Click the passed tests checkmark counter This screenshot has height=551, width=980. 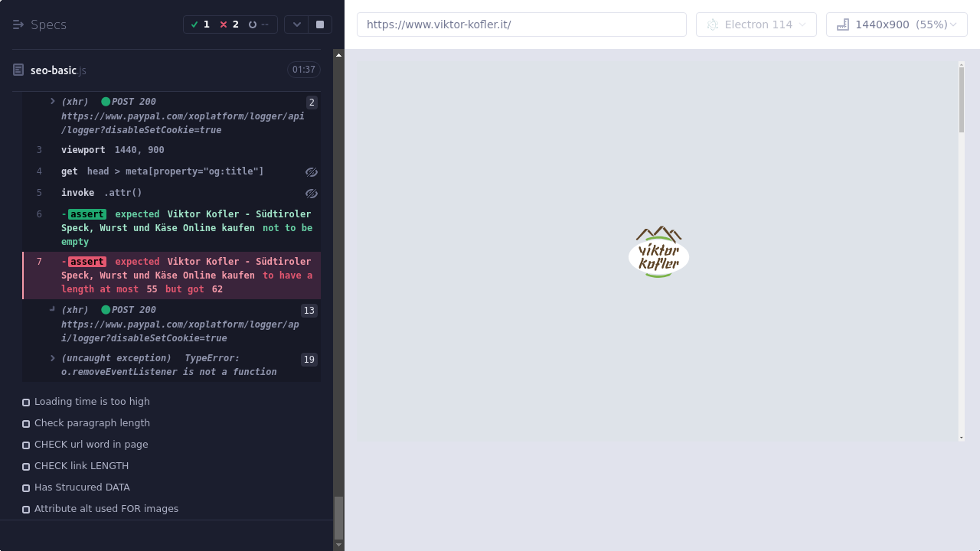point(201,24)
